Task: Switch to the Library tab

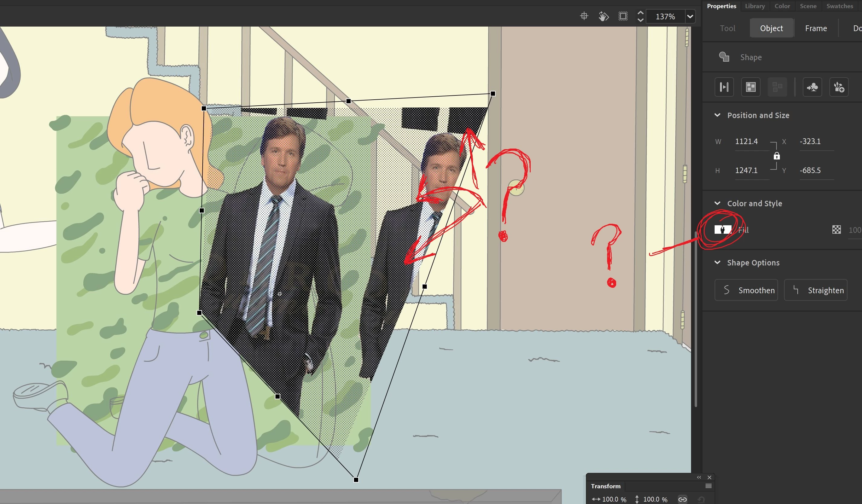Action: 754,6
